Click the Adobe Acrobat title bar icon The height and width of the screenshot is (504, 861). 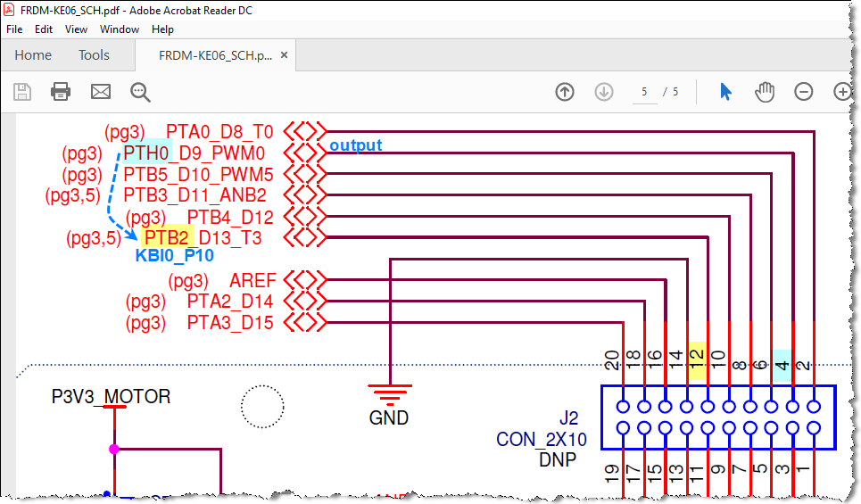[9, 10]
